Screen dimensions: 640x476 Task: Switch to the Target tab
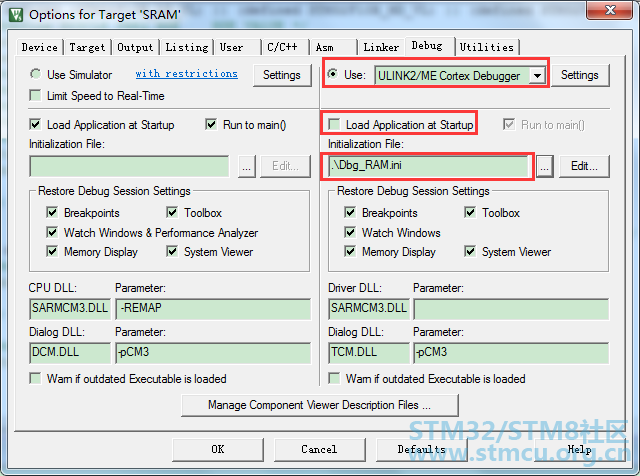[87, 47]
